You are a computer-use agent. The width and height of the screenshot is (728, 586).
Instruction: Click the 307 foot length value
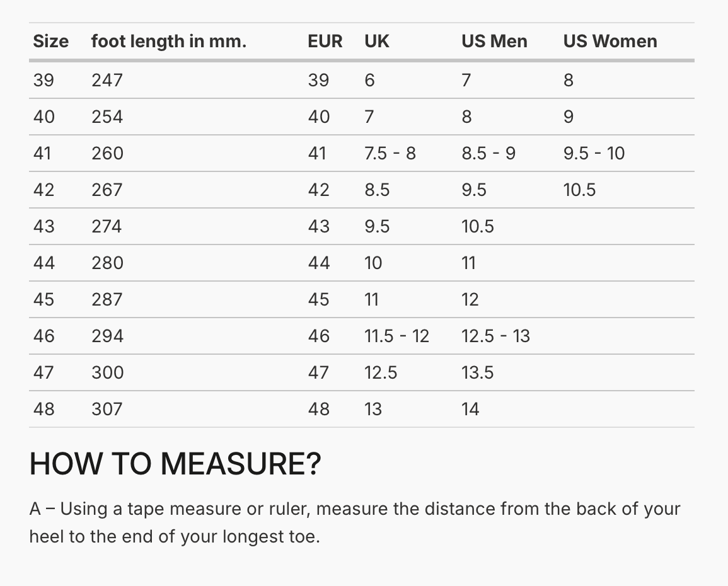point(107,409)
